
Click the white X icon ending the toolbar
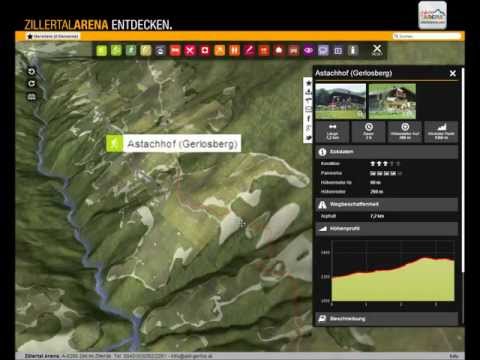coord(377,50)
